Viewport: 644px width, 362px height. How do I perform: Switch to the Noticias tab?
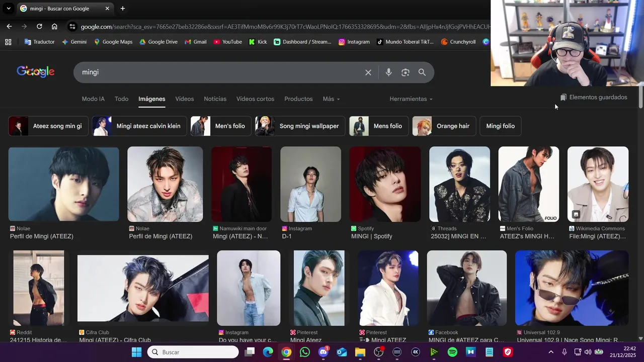click(215, 99)
